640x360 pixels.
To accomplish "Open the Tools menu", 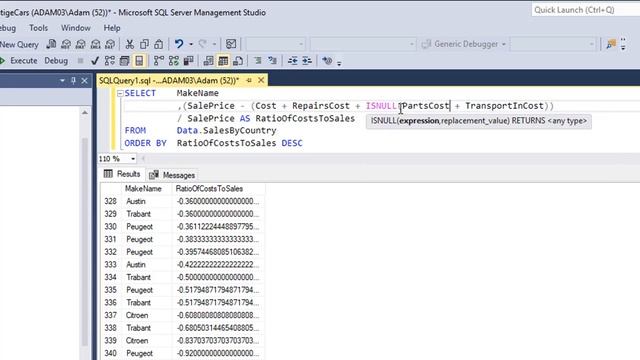I will coord(38,28).
